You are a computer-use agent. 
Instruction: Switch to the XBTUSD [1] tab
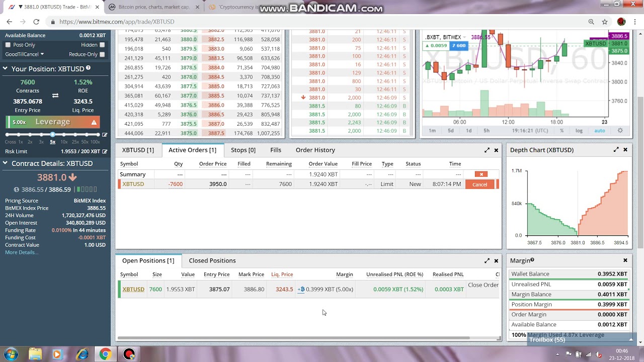pos(138,150)
